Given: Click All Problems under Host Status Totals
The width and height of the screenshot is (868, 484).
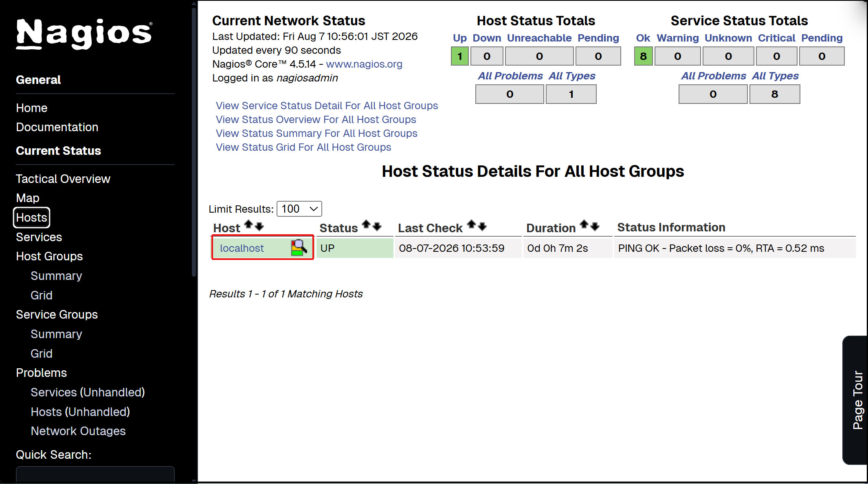Looking at the screenshot, I should click(510, 76).
